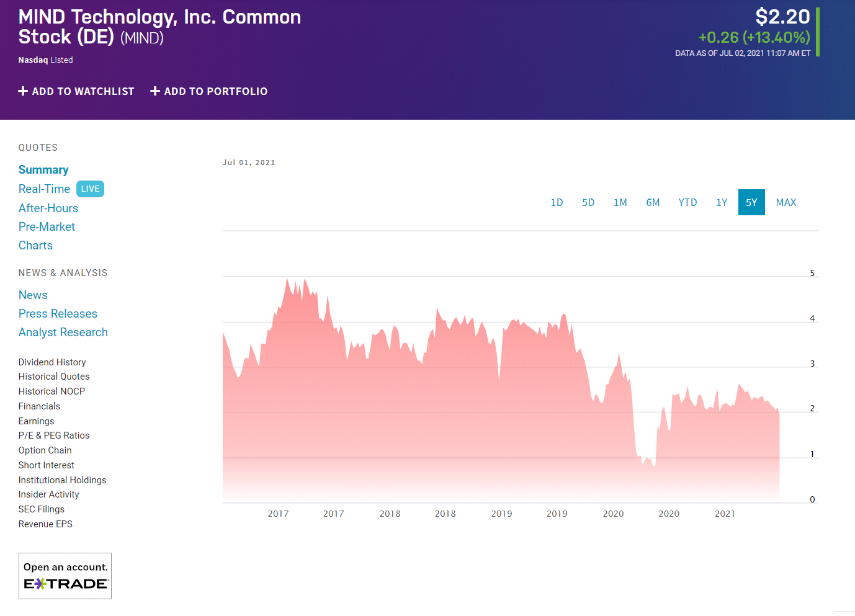Go to Pre-Market quotes
The height and width of the screenshot is (616, 855).
click(47, 226)
